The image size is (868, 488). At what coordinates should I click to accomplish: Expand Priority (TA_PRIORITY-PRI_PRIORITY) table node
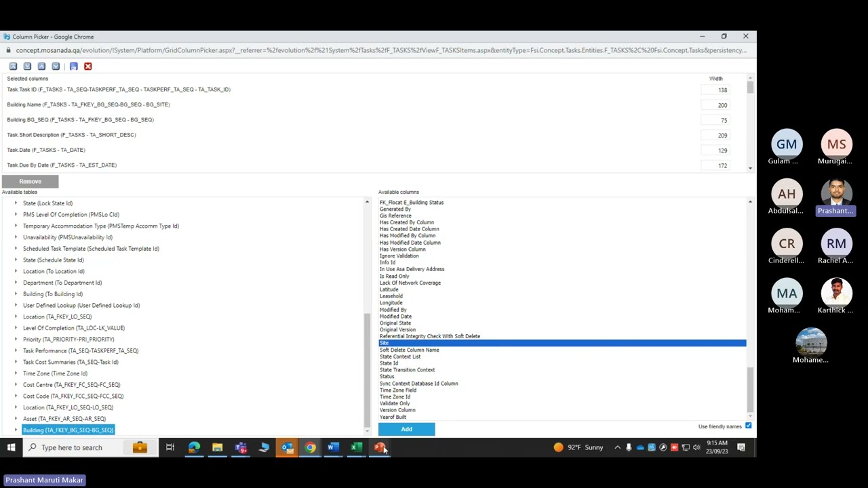(x=16, y=340)
